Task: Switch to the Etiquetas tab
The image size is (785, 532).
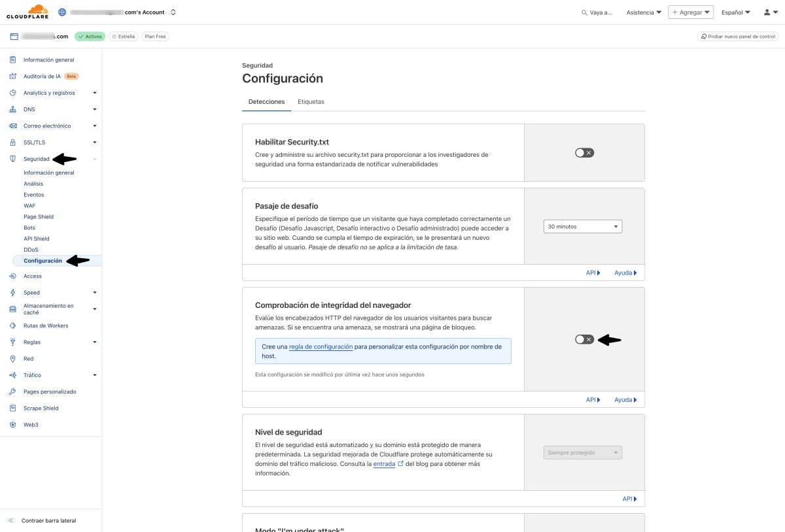Action: (x=311, y=102)
